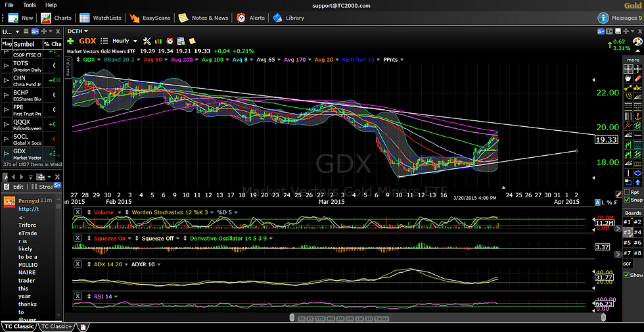The width and height of the screenshot is (644, 332).
Task: Click the 6M time range button
Action: point(331,318)
